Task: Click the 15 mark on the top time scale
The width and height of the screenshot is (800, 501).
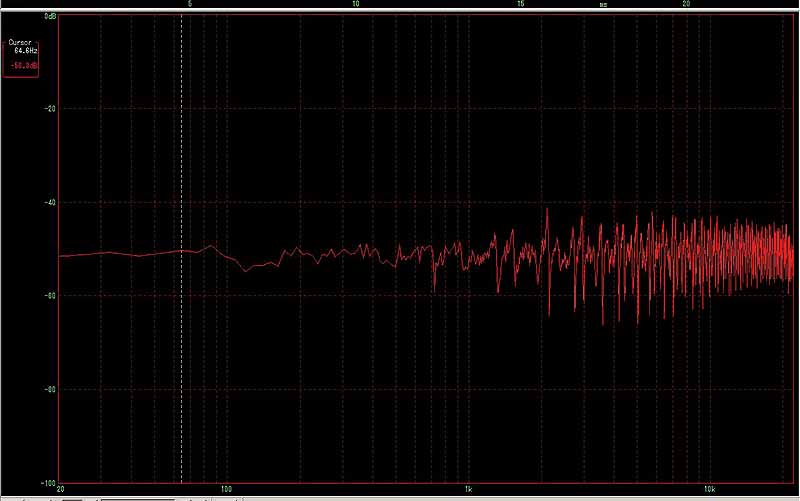Action: [521, 4]
